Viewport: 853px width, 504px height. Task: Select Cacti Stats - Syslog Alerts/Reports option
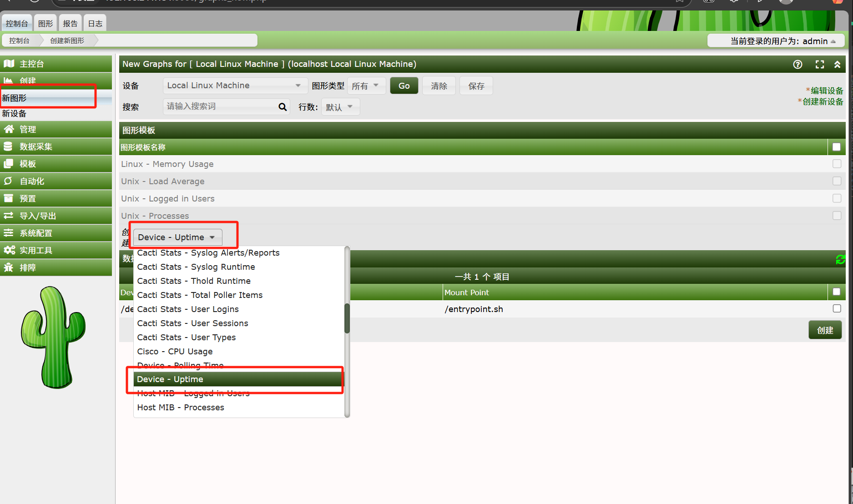click(x=239, y=253)
